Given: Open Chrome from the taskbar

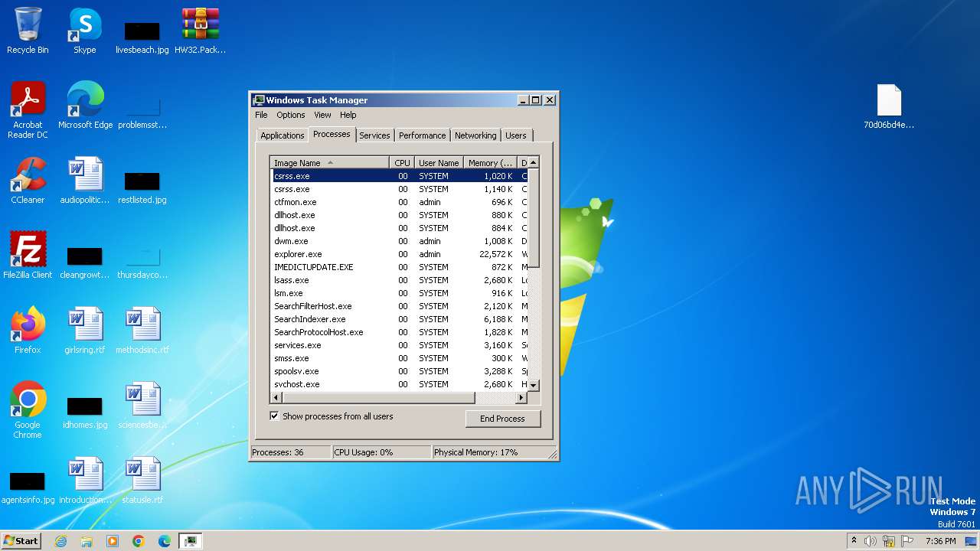Looking at the screenshot, I should (x=139, y=541).
